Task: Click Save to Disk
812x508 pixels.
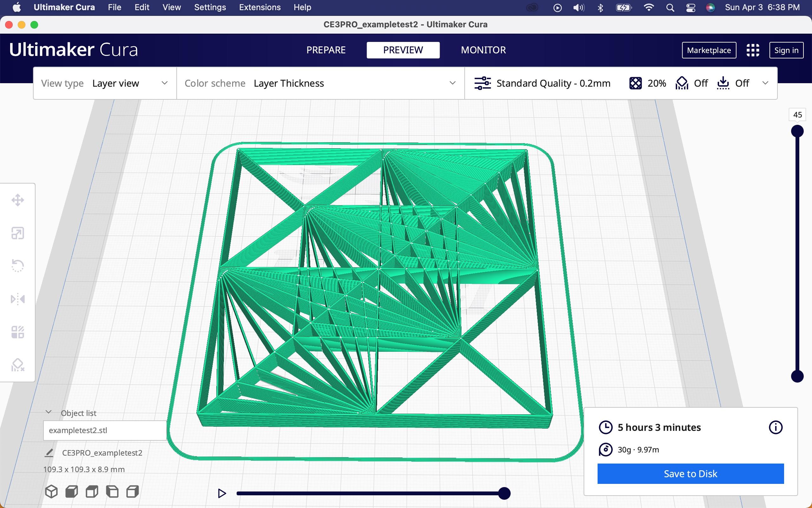Action: [x=691, y=474]
